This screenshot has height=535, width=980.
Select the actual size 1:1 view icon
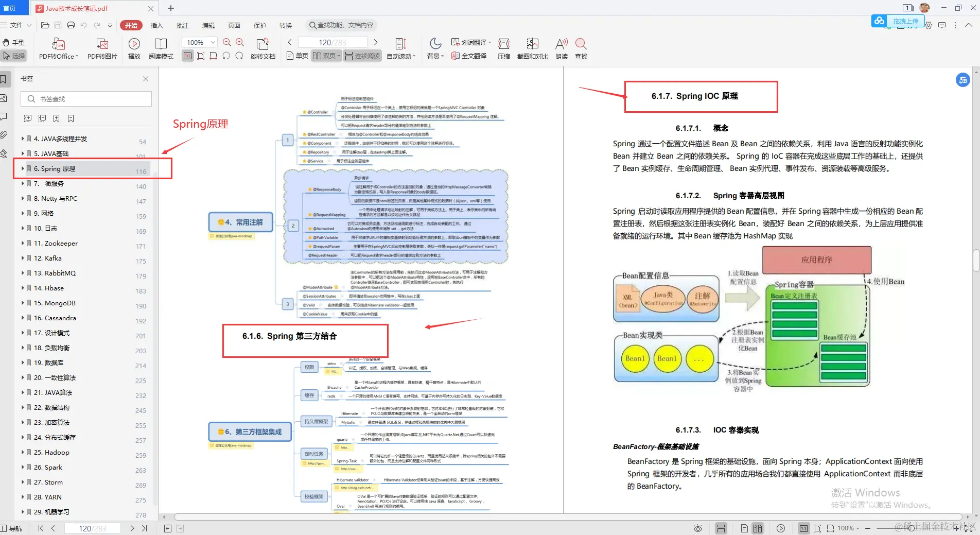coord(188,56)
